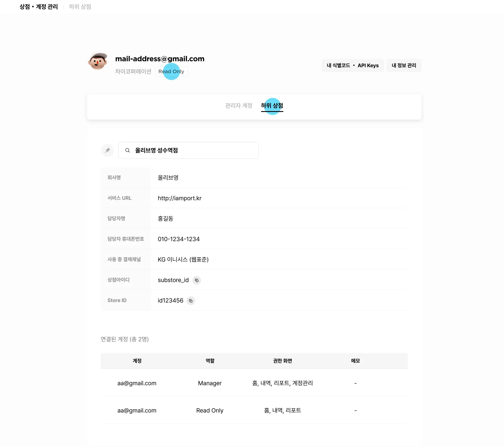504x447 pixels.
Task: Open 상점·계정 관리 in the top navigation
Action: pos(38,7)
